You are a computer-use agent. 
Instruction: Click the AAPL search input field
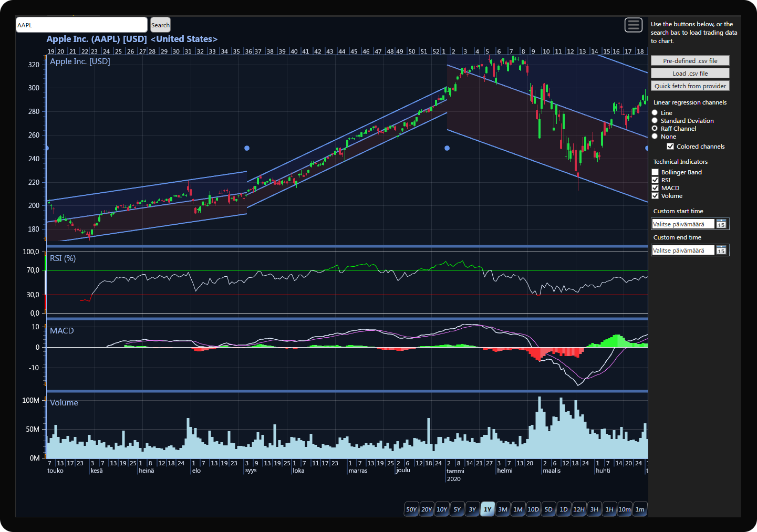coord(81,25)
